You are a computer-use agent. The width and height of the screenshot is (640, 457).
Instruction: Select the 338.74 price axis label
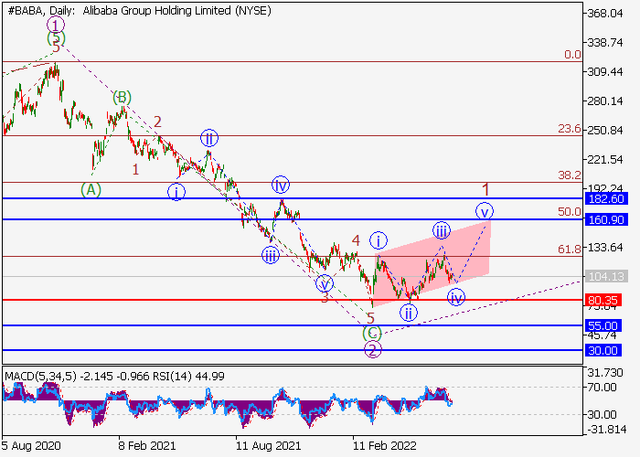coord(605,42)
